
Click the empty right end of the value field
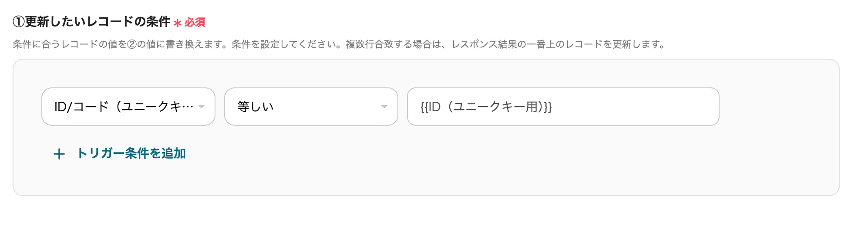679,107
